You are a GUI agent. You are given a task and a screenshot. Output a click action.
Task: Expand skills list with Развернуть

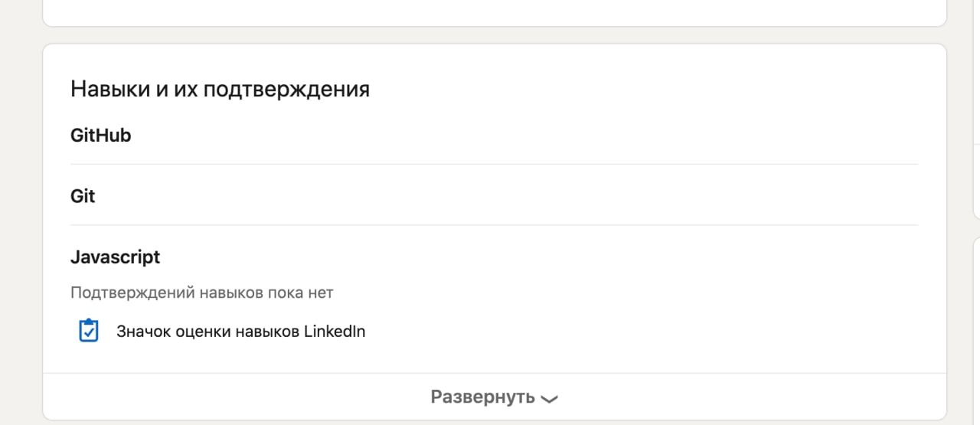pos(495,397)
